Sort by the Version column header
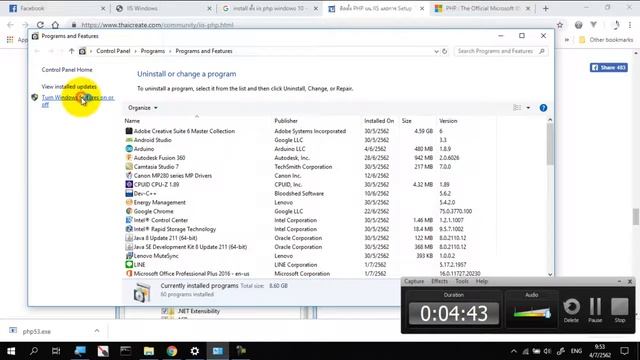 coord(448,121)
